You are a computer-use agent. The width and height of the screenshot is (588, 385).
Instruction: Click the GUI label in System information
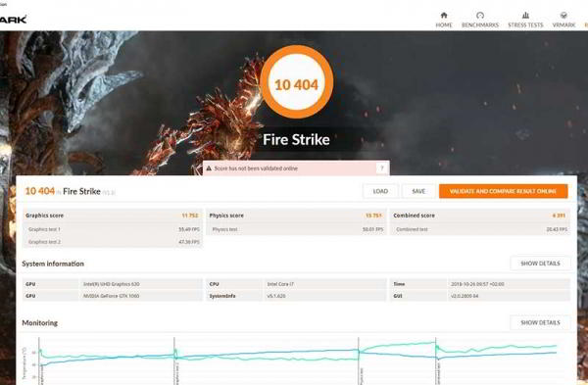tap(398, 296)
